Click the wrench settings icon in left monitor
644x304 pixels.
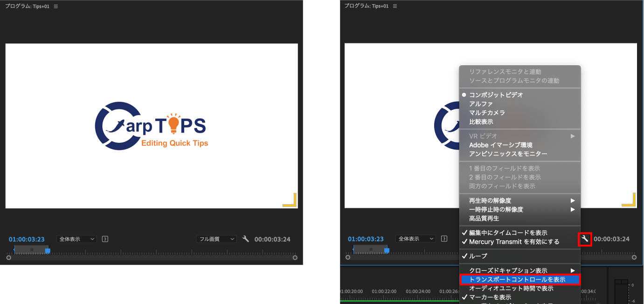pos(246,239)
